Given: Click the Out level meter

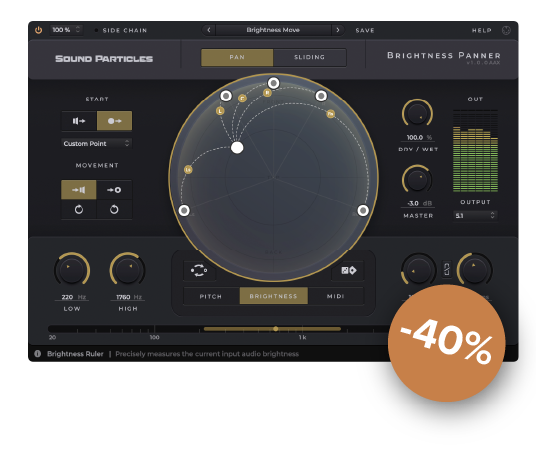Looking at the screenshot, I should coord(475,151).
